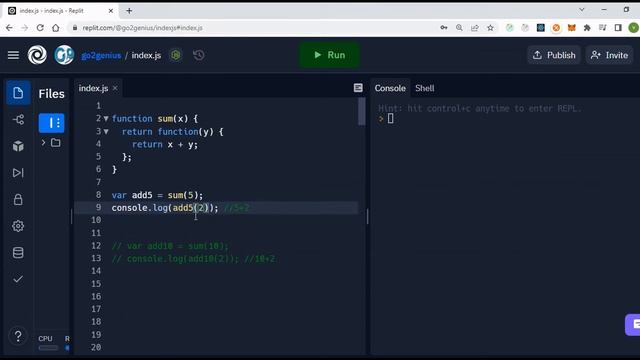This screenshot has height=360, width=640.
Task: Collapse the inner function fold arrow
Action: [x=106, y=132]
